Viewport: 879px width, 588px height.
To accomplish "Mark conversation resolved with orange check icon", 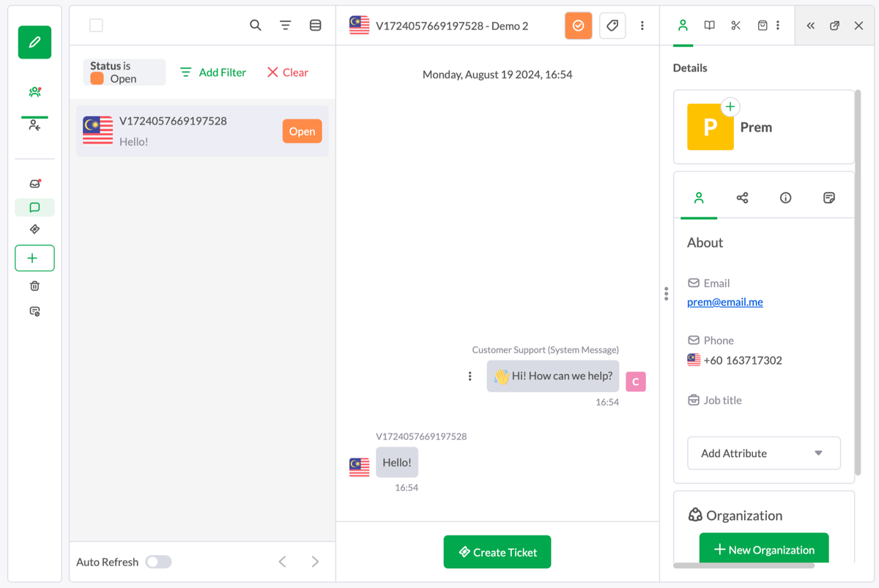I will coord(578,26).
